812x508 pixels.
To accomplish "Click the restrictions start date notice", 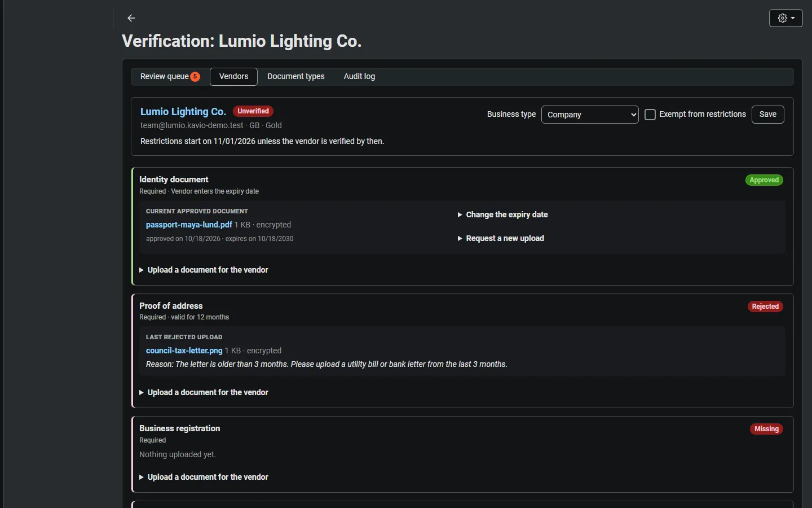I will click(x=262, y=141).
